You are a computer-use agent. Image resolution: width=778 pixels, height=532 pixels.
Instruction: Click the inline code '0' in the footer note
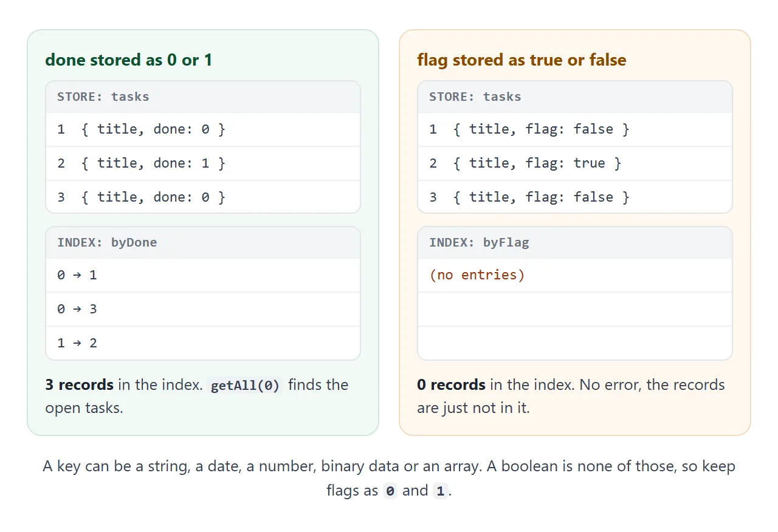coord(390,491)
